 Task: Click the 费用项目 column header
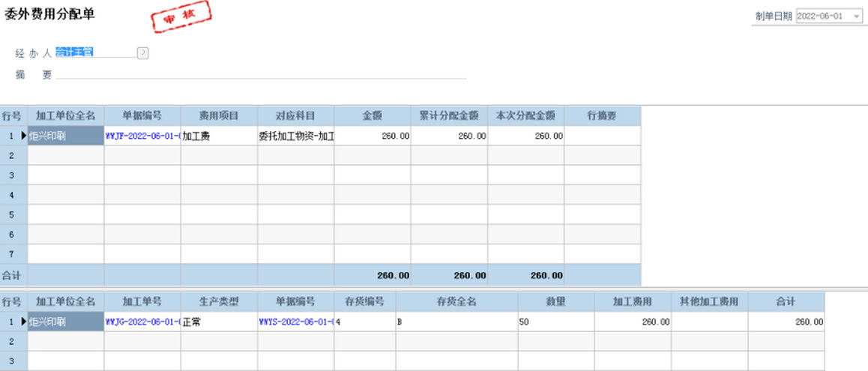219,116
